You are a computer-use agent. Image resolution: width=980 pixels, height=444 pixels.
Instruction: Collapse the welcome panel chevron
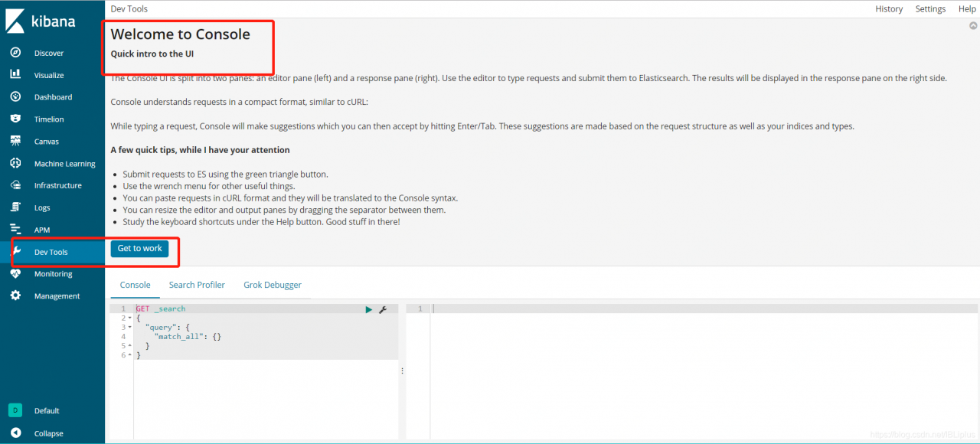[973, 25]
